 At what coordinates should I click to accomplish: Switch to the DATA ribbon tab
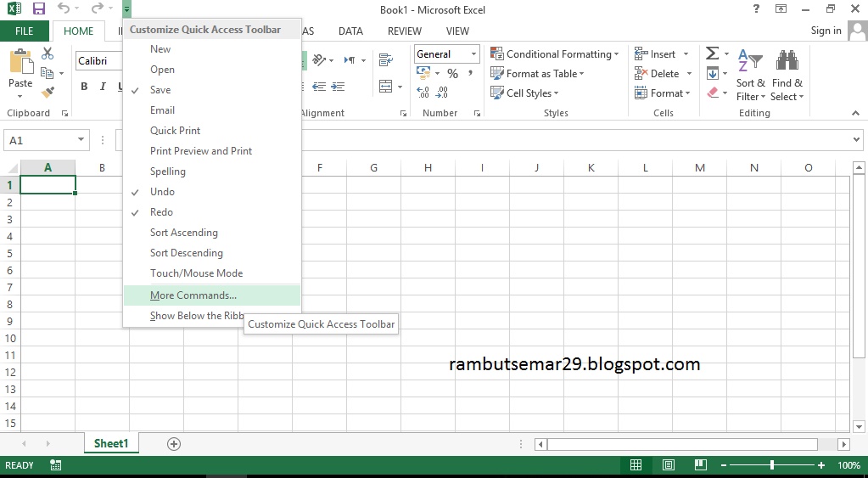coord(350,31)
